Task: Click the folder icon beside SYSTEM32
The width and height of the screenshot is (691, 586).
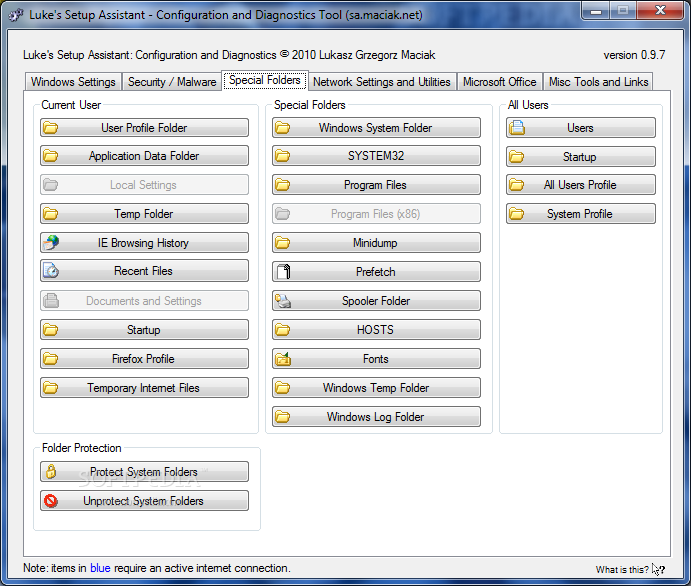Action: point(282,156)
